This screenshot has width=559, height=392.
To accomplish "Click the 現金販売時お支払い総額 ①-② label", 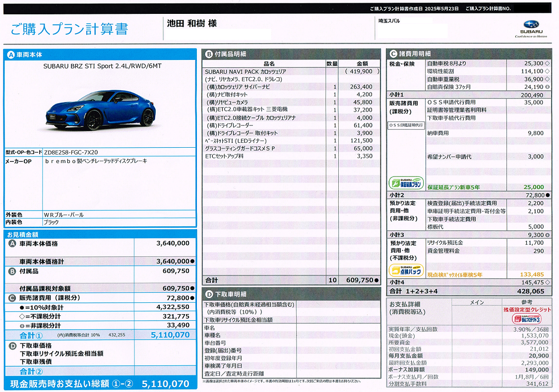I will point(71,384).
